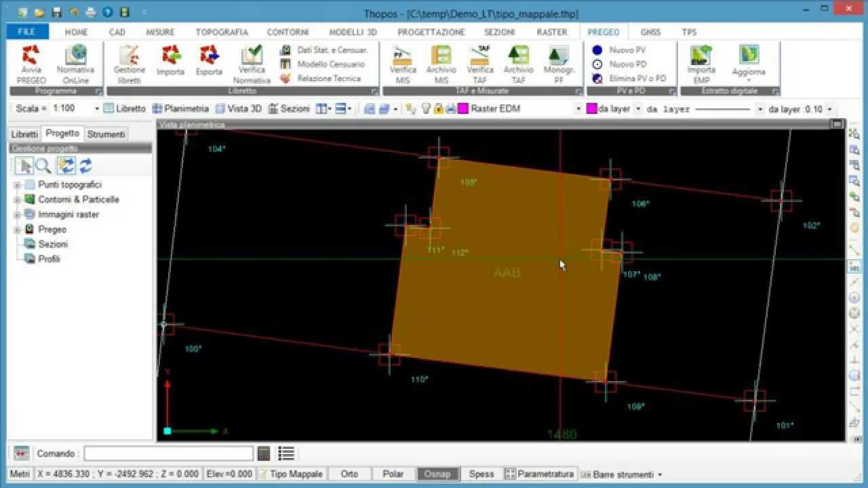Switch to the MODELLI 3D ribbon tab
This screenshot has width=868, height=488.
tap(353, 32)
